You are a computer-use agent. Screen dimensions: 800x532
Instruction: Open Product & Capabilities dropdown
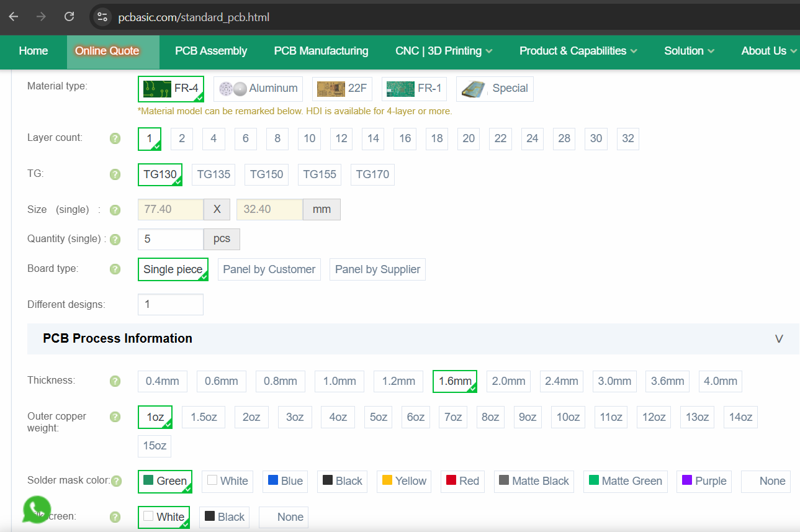(x=578, y=51)
